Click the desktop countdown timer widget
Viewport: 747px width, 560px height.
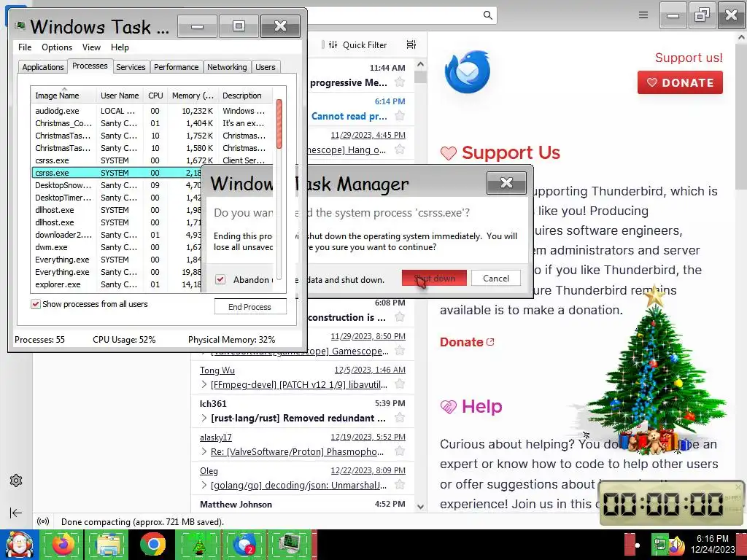(671, 503)
